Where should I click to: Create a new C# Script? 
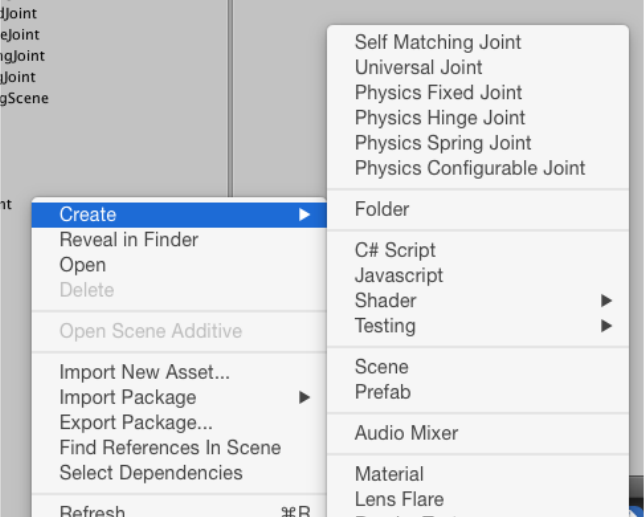pyautogui.click(x=395, y=250)
